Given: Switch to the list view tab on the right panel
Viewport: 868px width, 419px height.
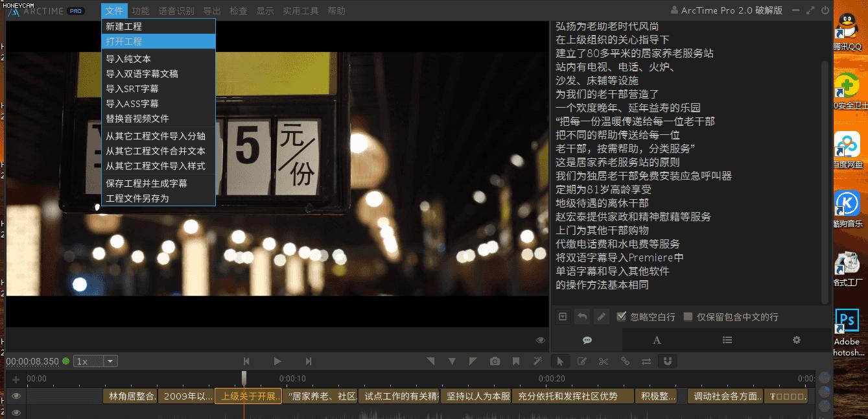Looking at the screenshot, I should tap(727, 339).
